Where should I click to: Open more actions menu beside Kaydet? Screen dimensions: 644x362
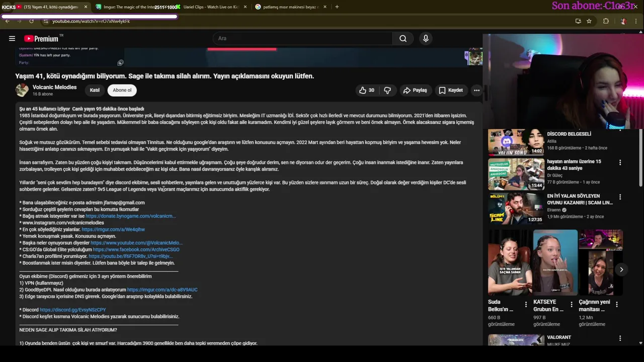[476, 90]
